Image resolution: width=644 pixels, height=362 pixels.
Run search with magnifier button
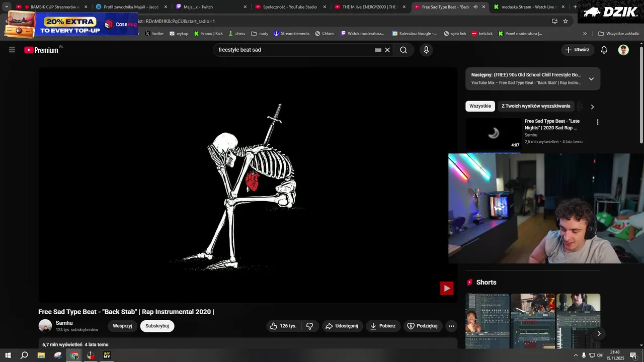point(404,50)
